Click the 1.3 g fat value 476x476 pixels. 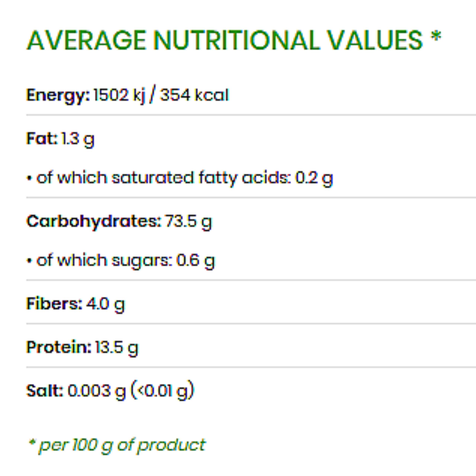pyautogui.click(x=78, y=139)
